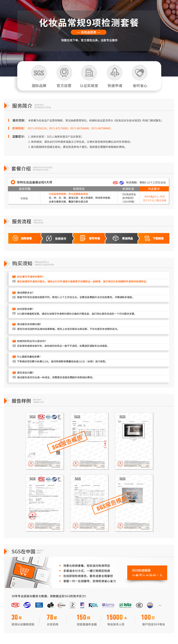Click the hotline number 0571-87650126
Viewport: 178px width, 644px height.
37,128
